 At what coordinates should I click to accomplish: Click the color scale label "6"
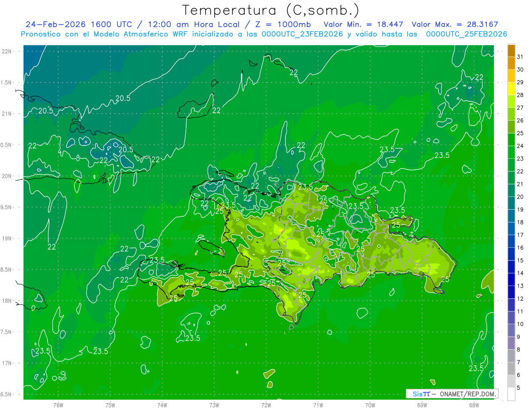point(519,375)
